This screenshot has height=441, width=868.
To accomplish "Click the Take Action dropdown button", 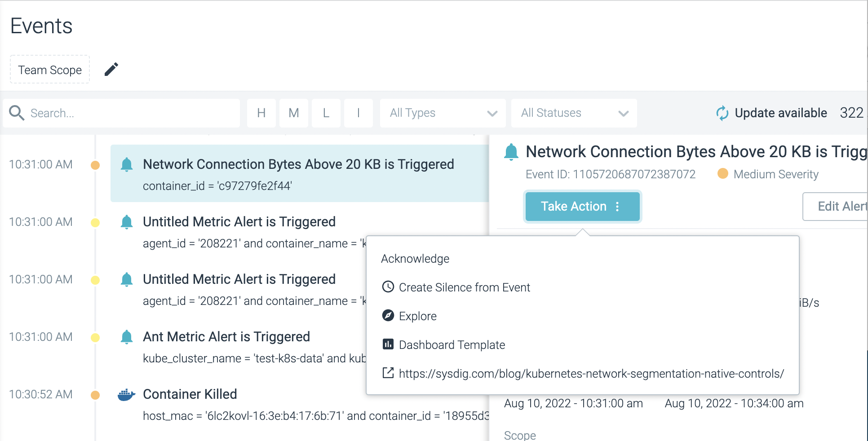I will coord(582,206).
